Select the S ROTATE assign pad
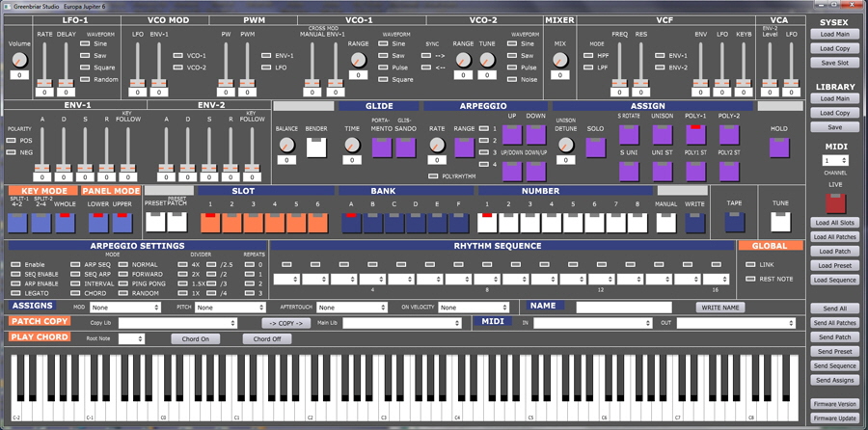Image resolution: width=868 pixels, height=430 pixels. click(x=630, y=134)
